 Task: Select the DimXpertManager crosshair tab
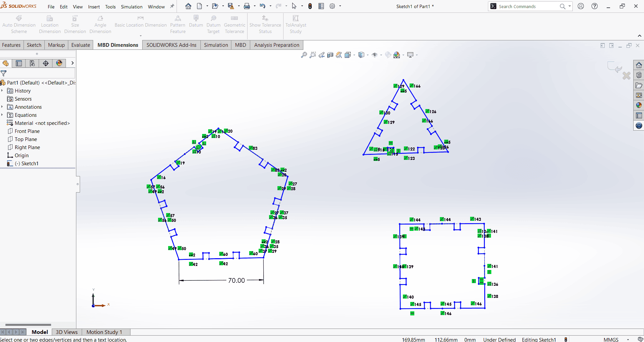pyautogui.click(x=46, y=63)
